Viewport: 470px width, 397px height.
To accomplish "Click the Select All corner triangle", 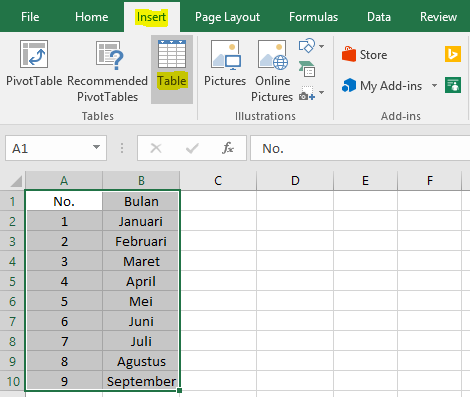I will pos(16,181).
